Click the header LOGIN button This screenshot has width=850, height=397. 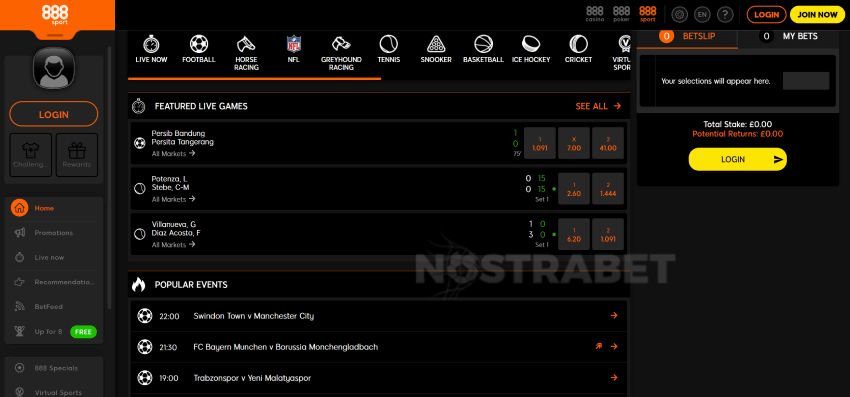tap(766, 15)
